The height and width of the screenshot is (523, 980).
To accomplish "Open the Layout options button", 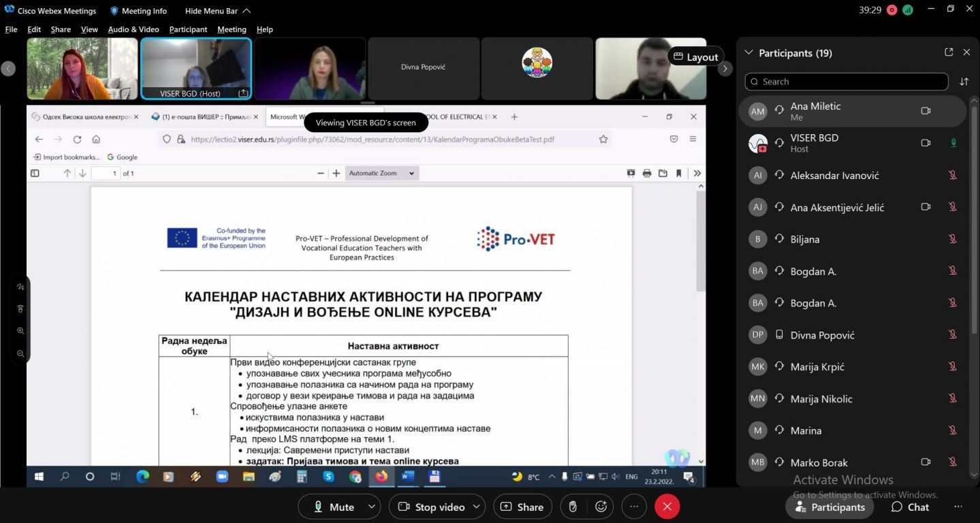I will [x=695, y=57].
